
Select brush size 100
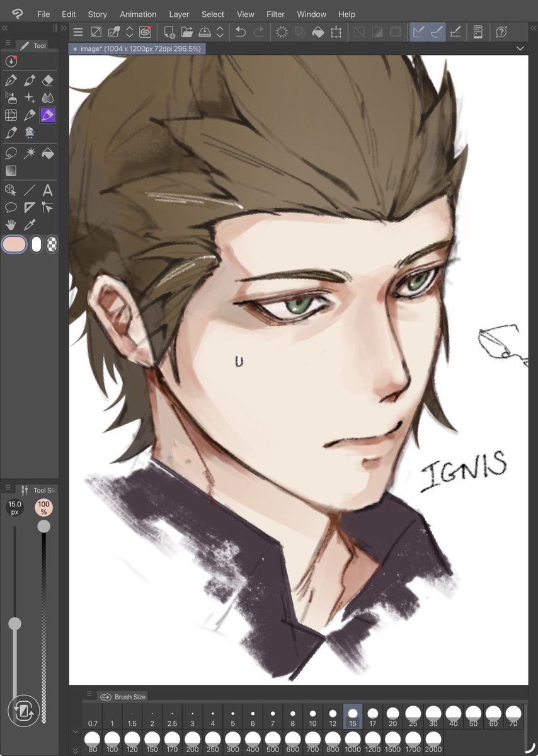tap(112, 742)
